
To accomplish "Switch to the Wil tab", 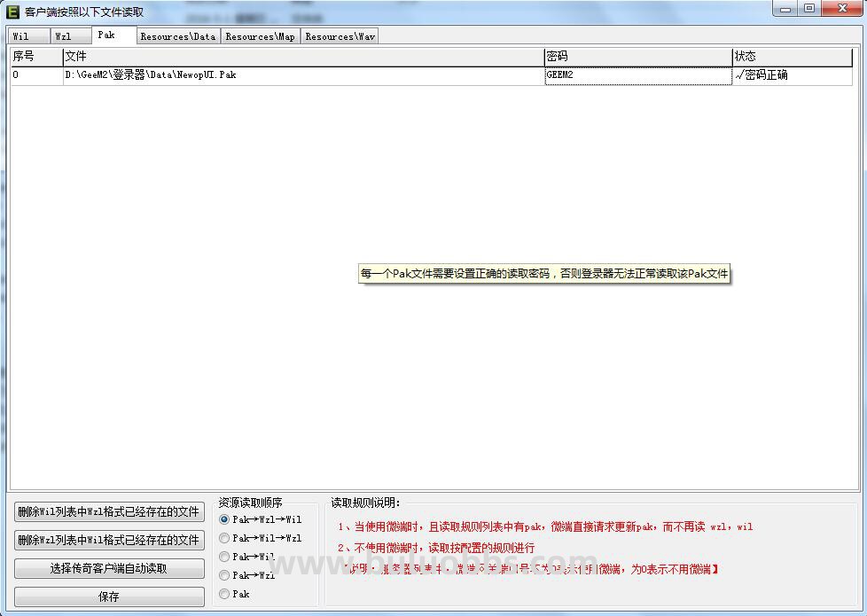I will tap(28, 36).
